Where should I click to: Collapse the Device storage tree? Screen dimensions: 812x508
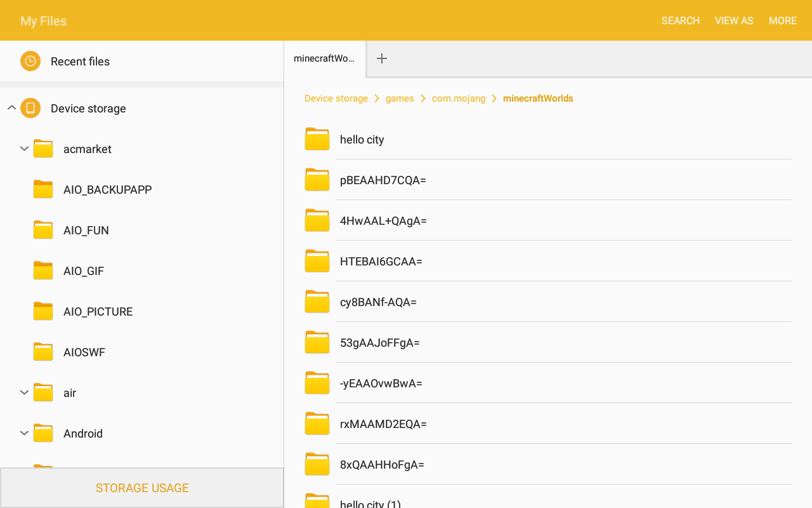tap(11, 108)
